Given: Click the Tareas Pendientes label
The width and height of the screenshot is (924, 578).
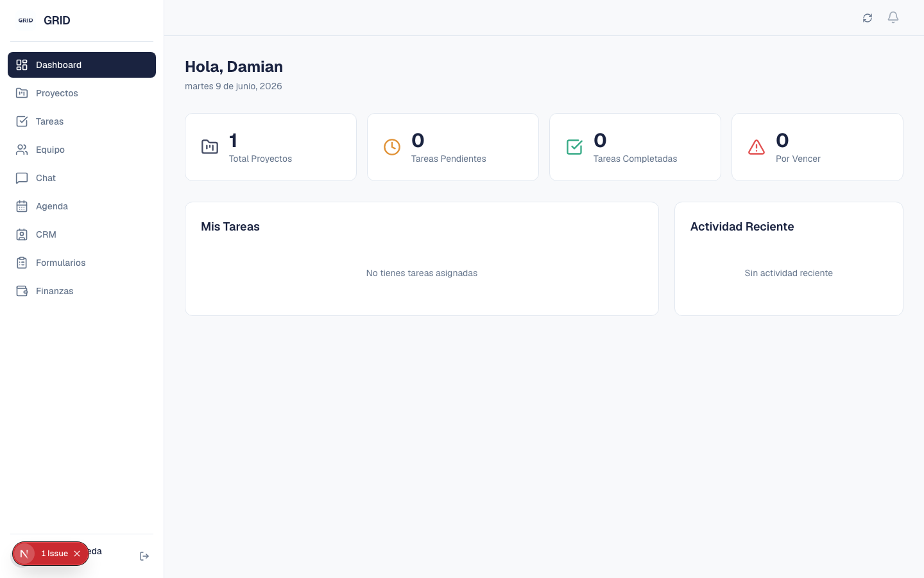Looking at the screenshot, I should coord(449,159).
